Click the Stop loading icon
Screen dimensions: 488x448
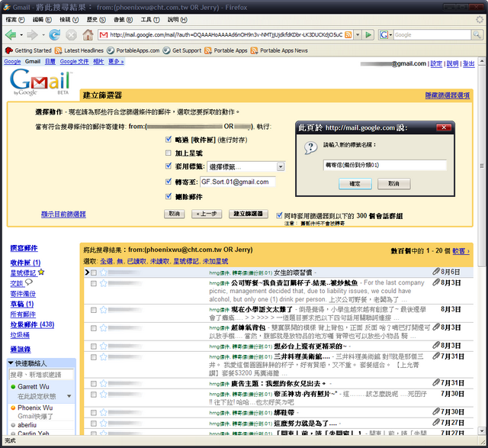pyautogui.click(x=71, y=34)
